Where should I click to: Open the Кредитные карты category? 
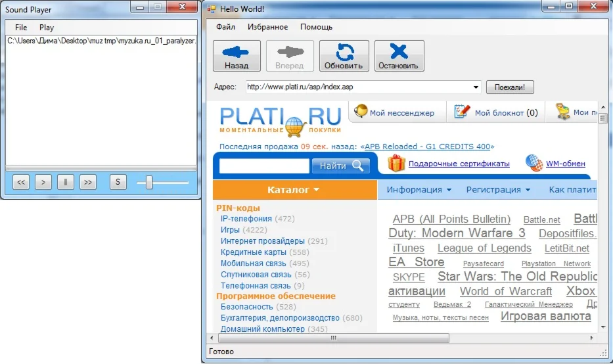tap(254, 252)
